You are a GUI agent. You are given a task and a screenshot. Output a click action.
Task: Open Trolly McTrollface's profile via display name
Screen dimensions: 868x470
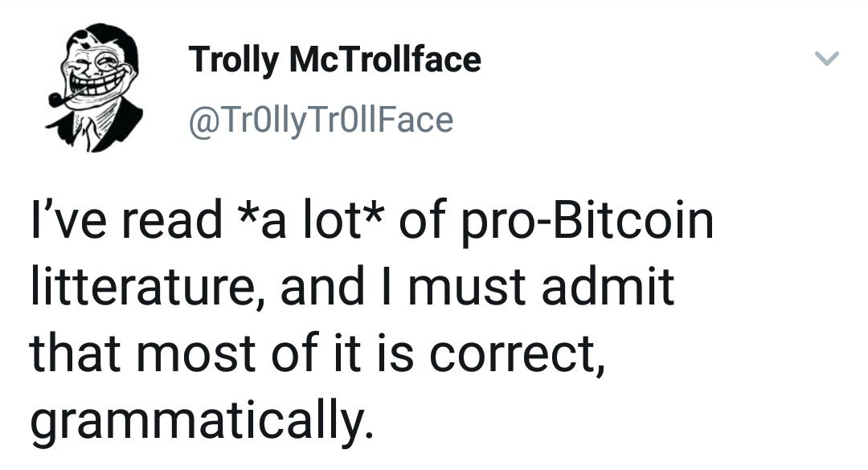point(334,59)
